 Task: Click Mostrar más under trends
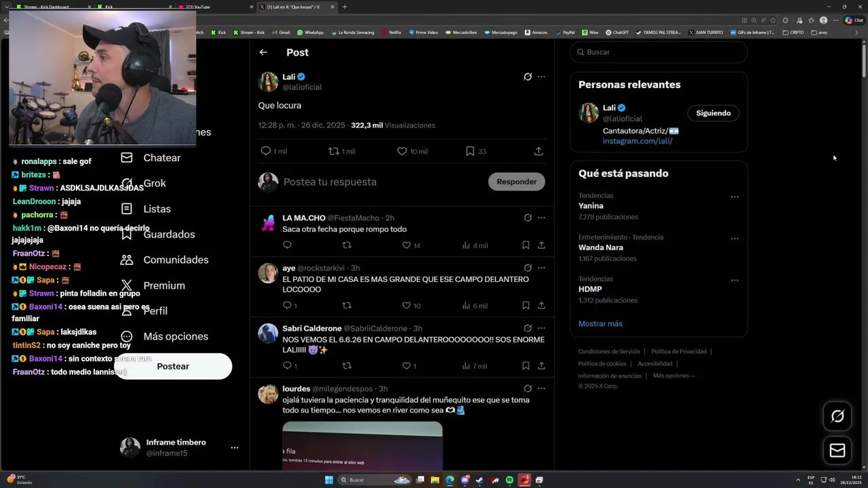tap(600, 323)
